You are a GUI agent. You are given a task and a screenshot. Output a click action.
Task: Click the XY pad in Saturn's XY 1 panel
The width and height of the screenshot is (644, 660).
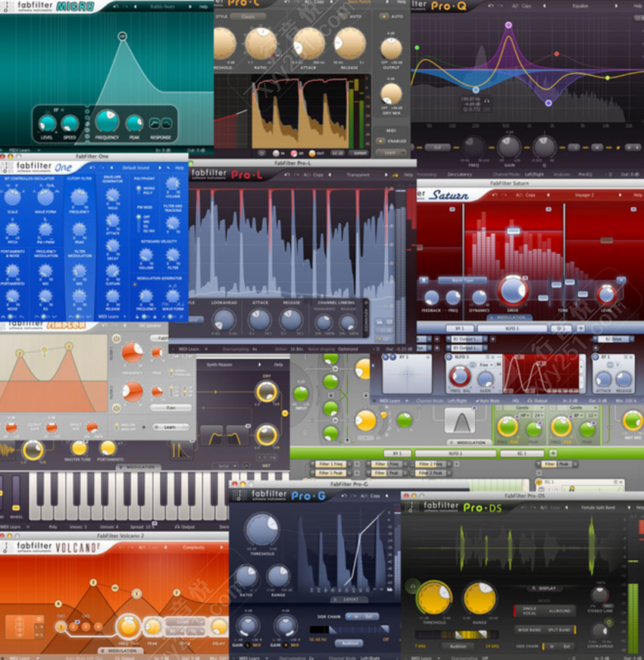point(407,374)
